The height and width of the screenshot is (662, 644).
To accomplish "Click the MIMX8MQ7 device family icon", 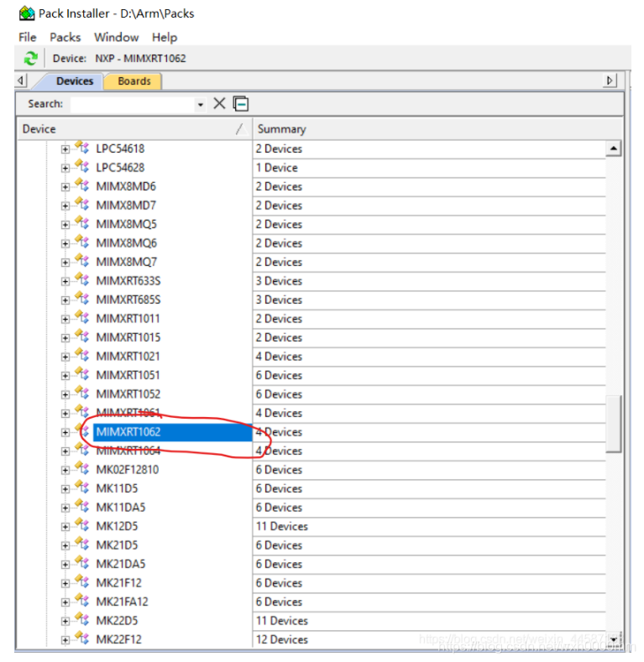I will [82, 261].
